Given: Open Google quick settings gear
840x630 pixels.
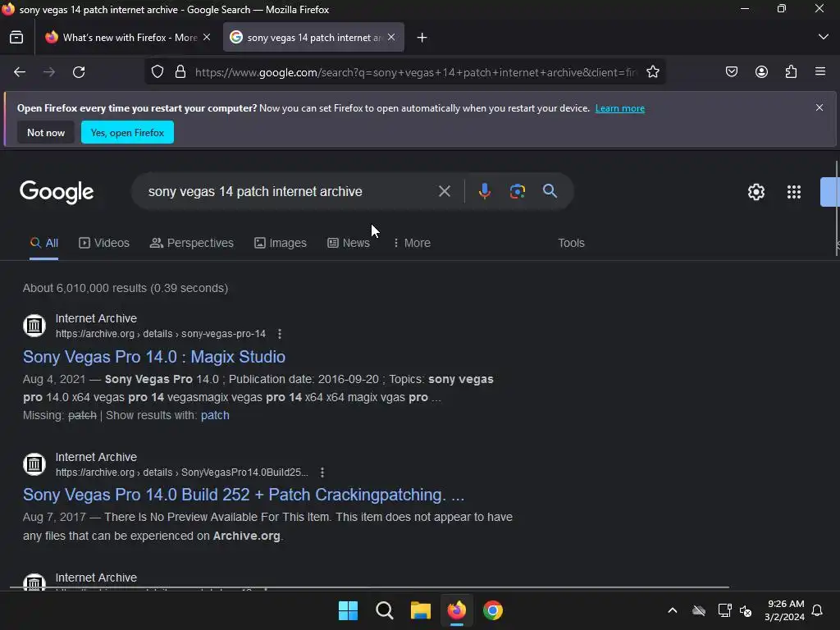Looking at the screenshot, I should pos(756,192).
